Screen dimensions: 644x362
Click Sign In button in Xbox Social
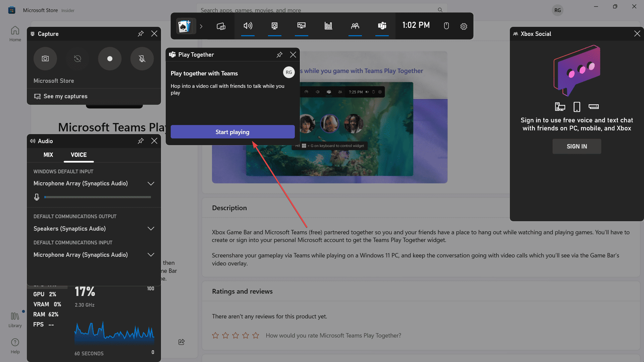click(x=577, y=146)
